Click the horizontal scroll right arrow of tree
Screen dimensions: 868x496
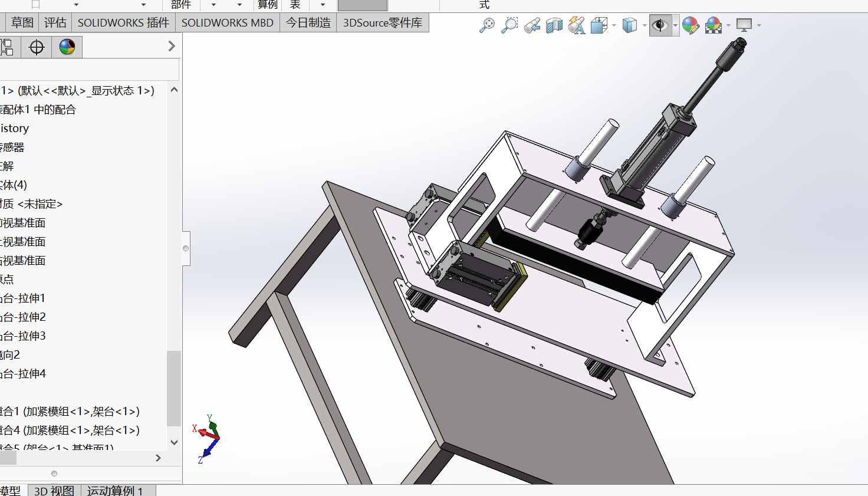pyautogui.click(x=158, y=458)
